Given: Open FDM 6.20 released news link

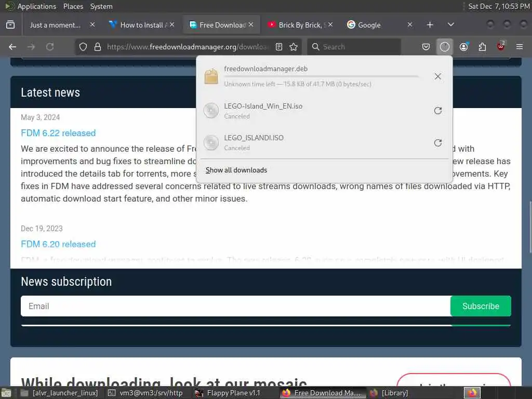Looking at the screenshot, I should [58, 244].
